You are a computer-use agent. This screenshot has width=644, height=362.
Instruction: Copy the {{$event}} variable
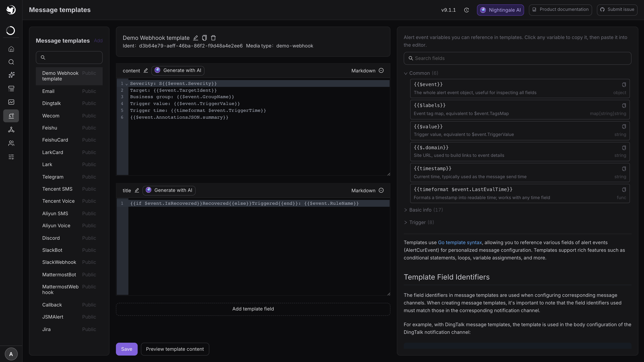point(624,85)
